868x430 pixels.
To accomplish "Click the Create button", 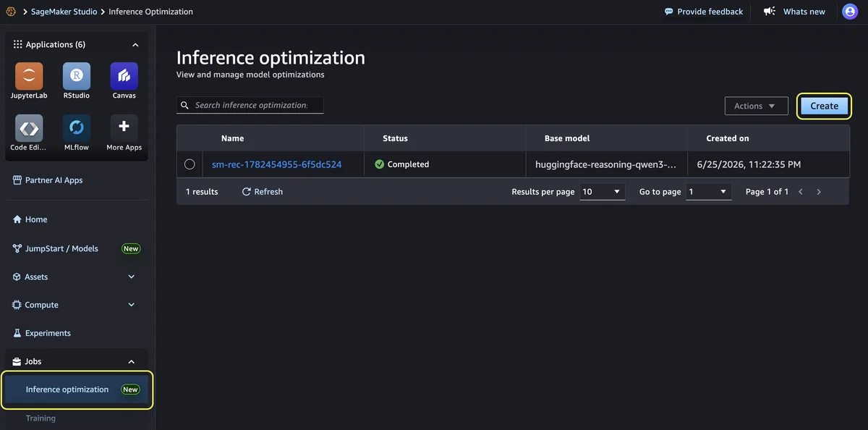I will 824,106.
